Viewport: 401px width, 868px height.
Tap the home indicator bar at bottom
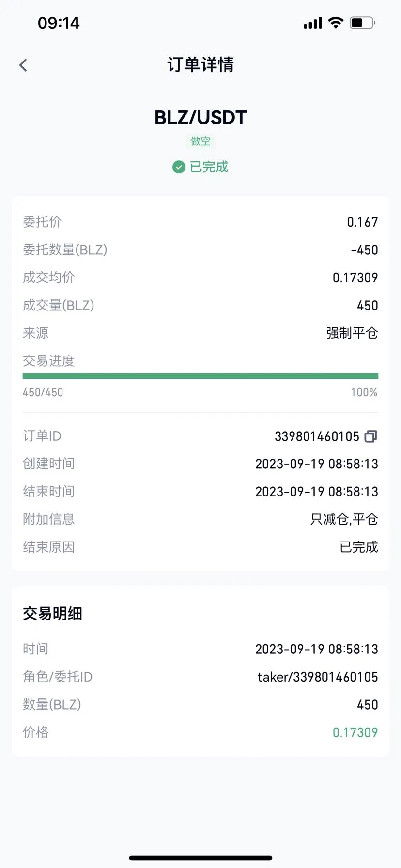click(x=200, y=858)
